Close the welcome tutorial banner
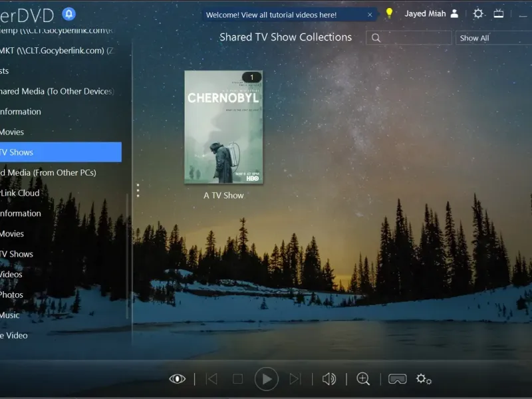The height and width of the screenshot is (399, 532). click(370, 15)
